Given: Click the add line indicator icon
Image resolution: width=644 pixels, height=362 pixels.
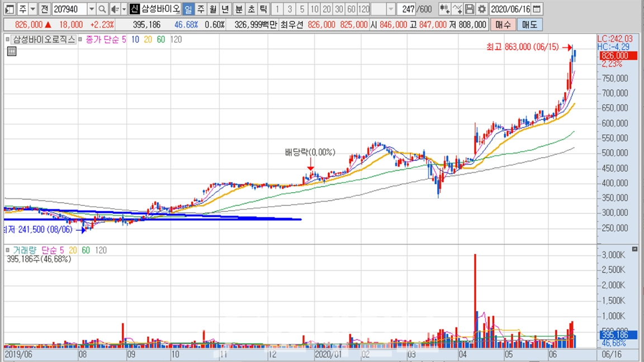Looking at the screenshot, I should (x=457, y=9).
